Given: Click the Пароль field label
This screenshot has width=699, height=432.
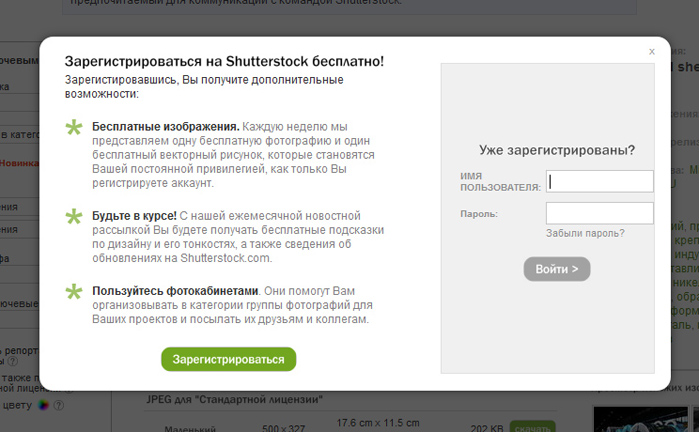Looking at the screenshot, I should click(479, 213).
